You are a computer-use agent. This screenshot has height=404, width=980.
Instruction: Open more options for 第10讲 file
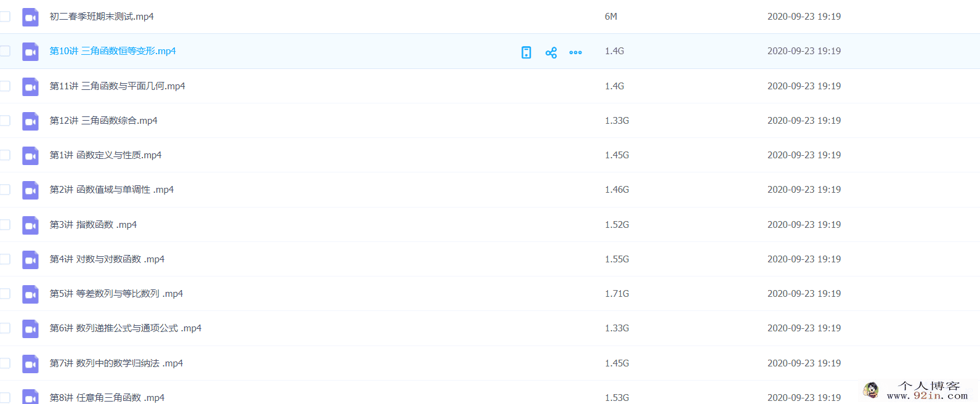(x=575, y=52)
